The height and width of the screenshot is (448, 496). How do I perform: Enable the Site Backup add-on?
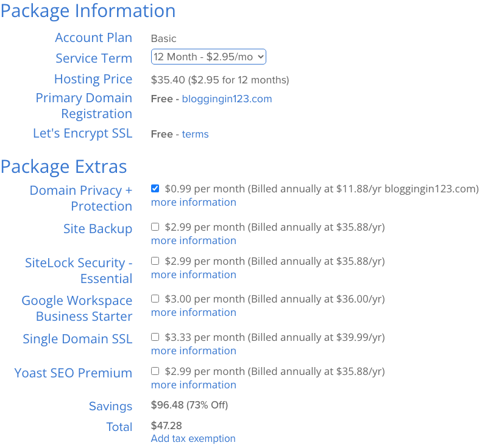coord(155,226)
